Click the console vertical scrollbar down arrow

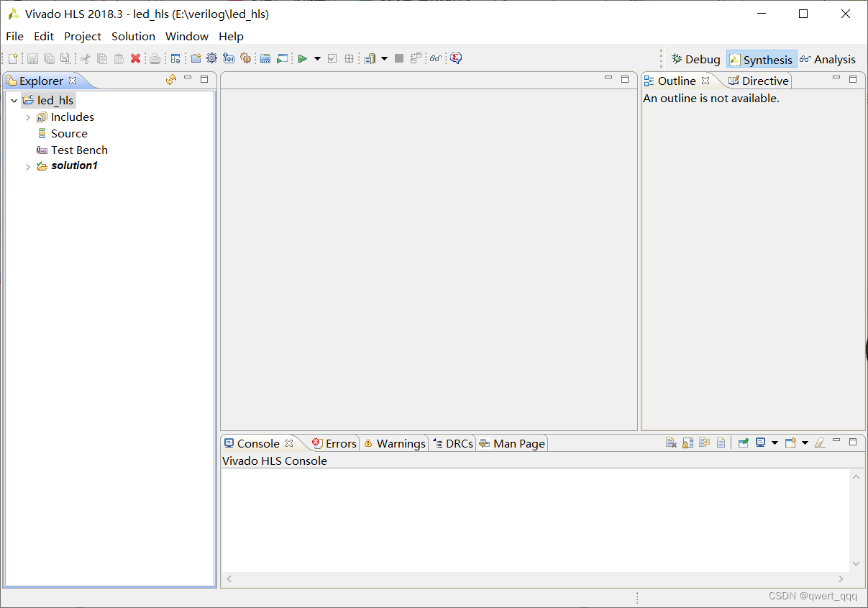click(x=856, y=563)
